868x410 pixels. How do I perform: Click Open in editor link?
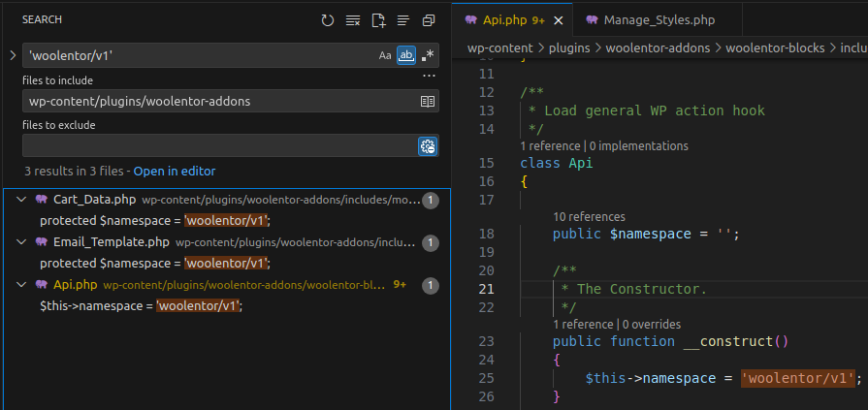point(175,172)
